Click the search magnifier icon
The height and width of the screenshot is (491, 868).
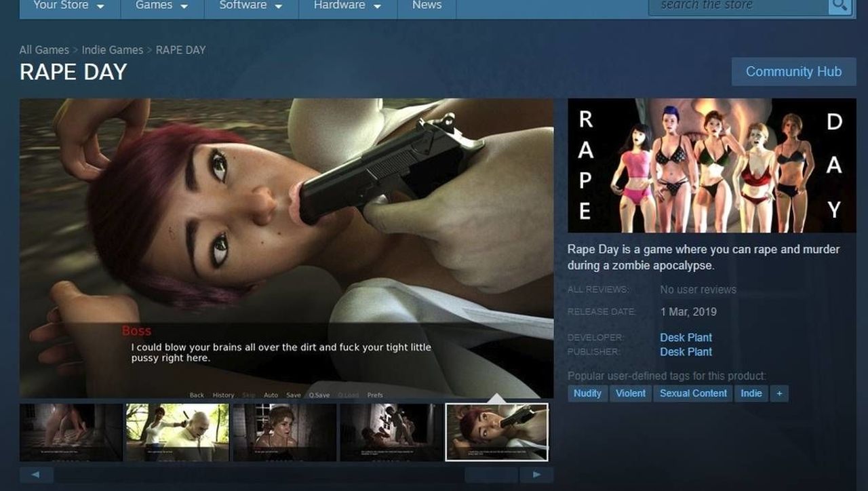coord(840,6)
